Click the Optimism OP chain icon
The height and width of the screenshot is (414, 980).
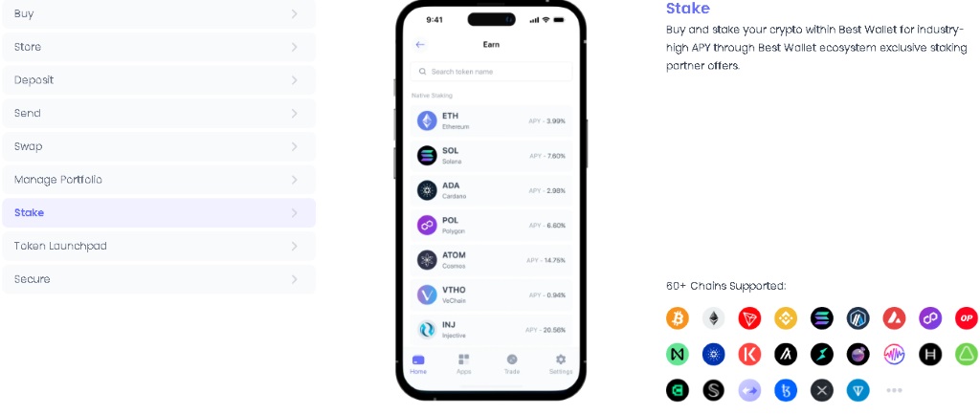tap(967, 318)
